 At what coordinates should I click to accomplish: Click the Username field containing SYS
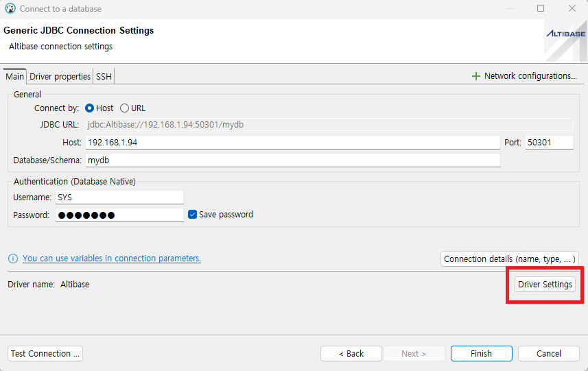[119, 198]
